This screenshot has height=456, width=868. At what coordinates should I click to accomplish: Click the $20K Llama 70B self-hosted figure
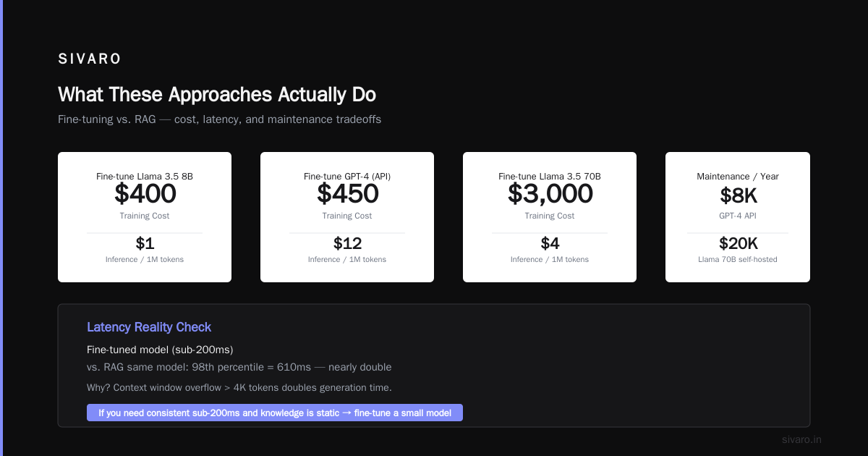pyautogui.click(x=738, y=243)
